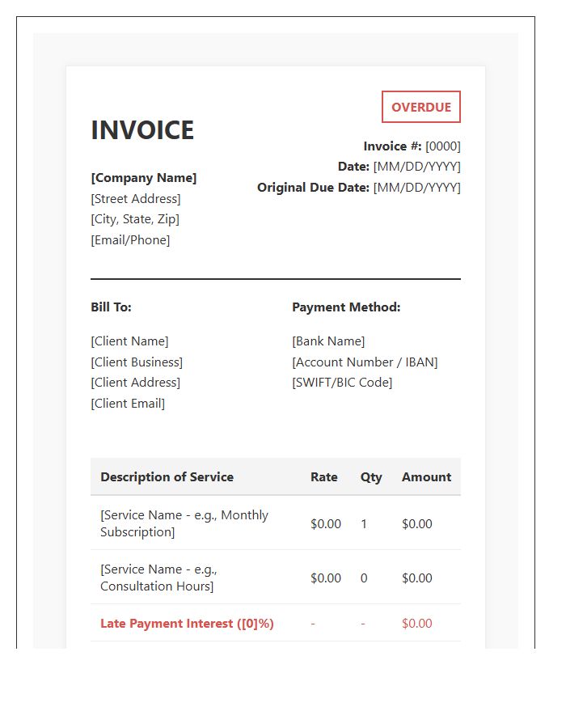Click the Rate column header
This screenshot has height=728, width=566.
tap(323, 477)
